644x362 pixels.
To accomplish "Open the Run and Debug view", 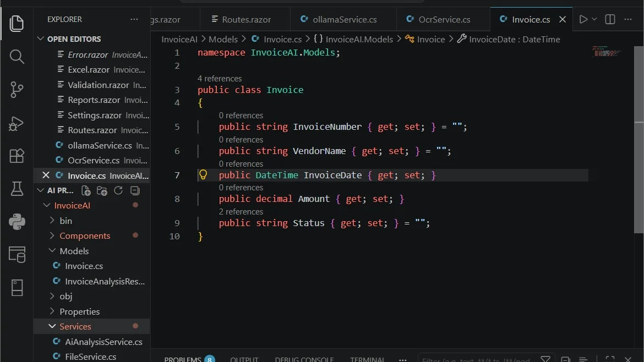I will tap(17, 123).
